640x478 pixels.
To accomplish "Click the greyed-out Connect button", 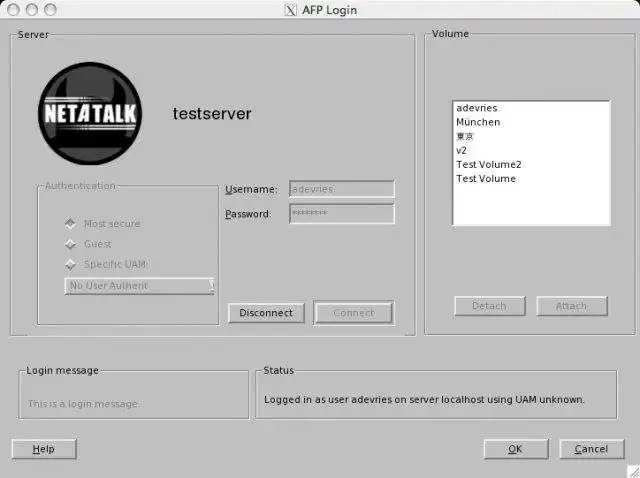I will 353,313.
